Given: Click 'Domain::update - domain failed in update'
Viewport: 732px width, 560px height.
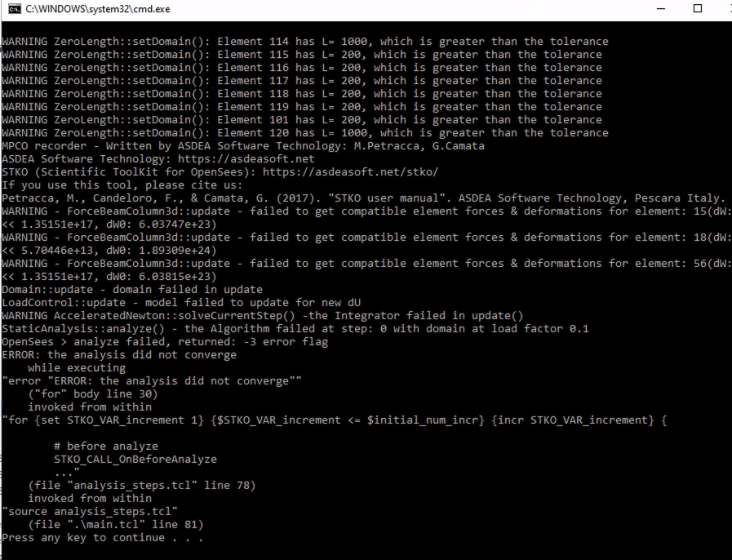Looking at the screenshot, I should coord(132,290).
